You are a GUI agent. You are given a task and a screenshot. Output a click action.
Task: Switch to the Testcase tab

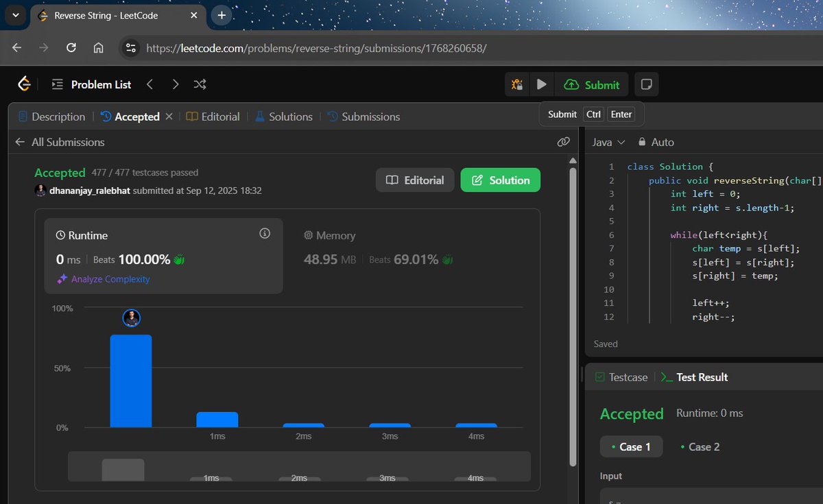coord(621,377)
